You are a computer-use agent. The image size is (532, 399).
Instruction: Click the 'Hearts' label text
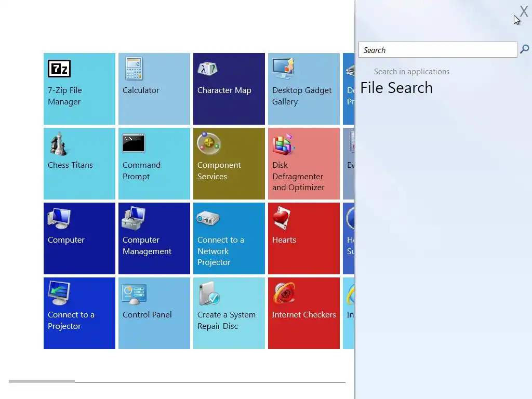tap(284, 240)
